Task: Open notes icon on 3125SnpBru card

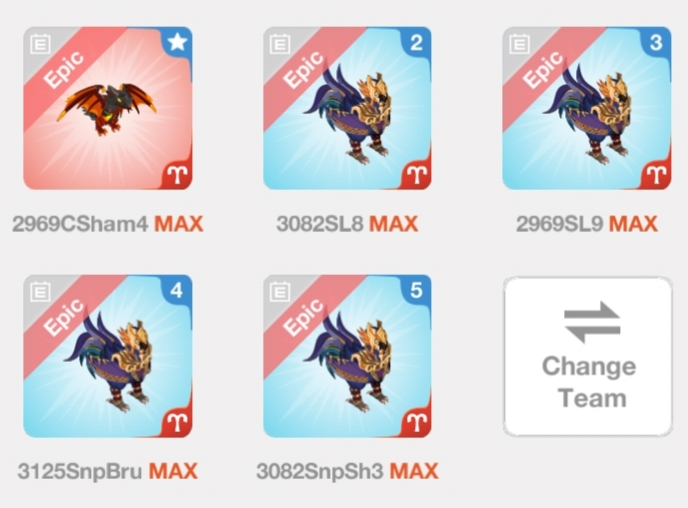Action: 40,292
